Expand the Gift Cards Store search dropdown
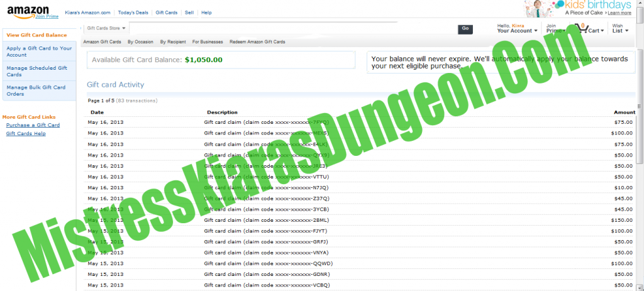Screen dimensions: 644x291 106,28
